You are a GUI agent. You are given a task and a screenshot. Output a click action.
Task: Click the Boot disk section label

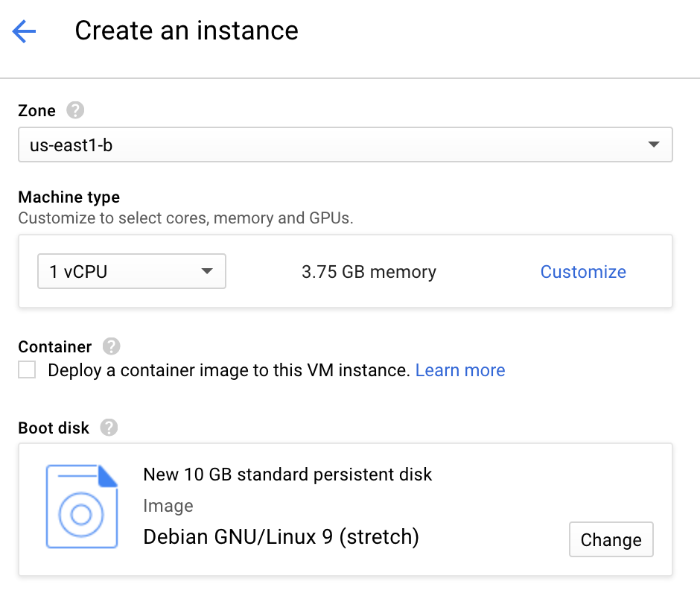pyautogui.click(x=54, y=428)
